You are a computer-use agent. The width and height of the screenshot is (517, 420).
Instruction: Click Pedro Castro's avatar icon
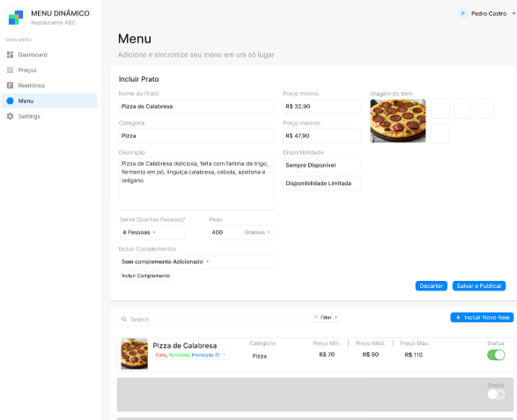(x=463, y=14)
